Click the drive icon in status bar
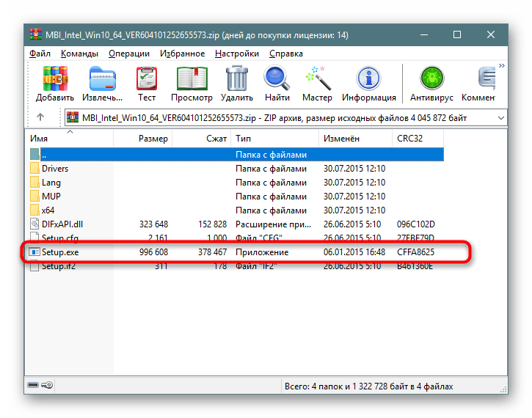Image resolution: width=532 pixels, height=418 pixels. coord(33,385)
